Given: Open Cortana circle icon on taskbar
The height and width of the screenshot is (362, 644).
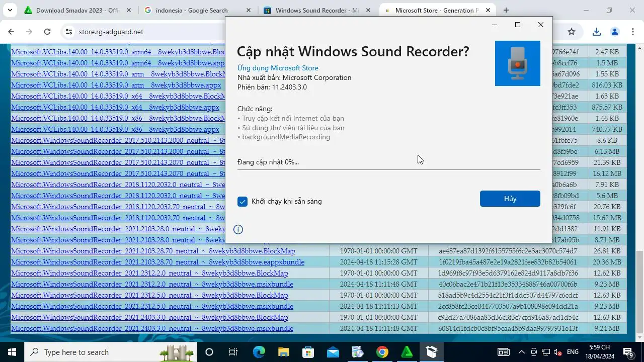Looking at the screenshot, I should click(209, 352).
